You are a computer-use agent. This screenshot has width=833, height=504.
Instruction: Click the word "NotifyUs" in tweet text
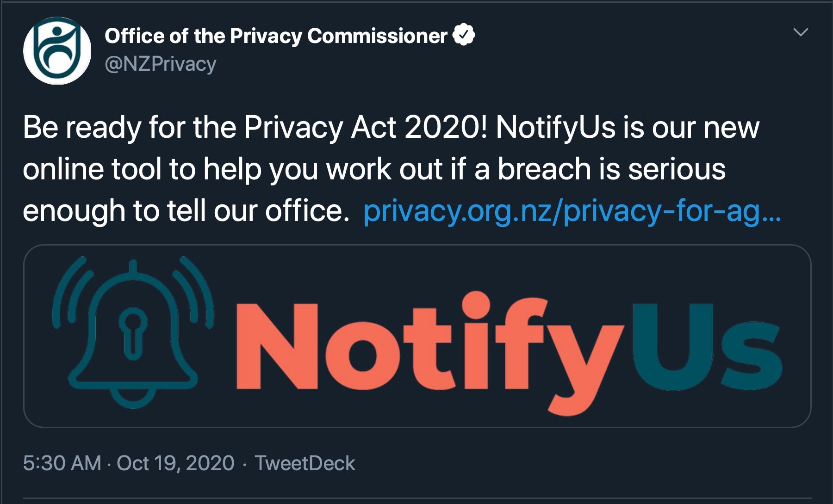pyautogui.click(x=555, y=127)
